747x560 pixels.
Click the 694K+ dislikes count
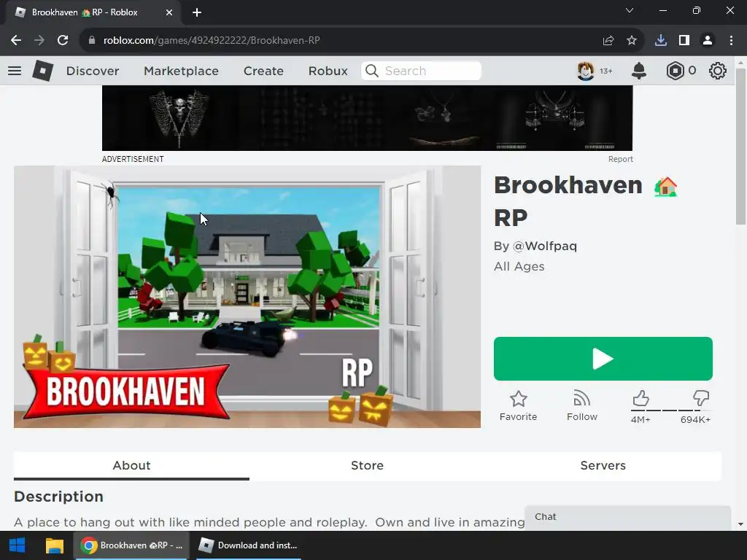[695, 419]
